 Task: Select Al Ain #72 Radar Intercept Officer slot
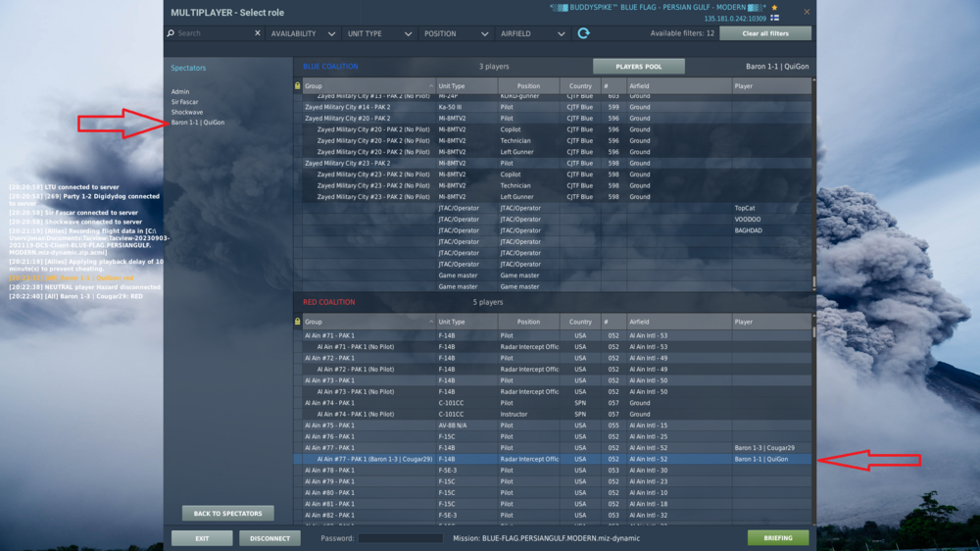tap(553, 370)
